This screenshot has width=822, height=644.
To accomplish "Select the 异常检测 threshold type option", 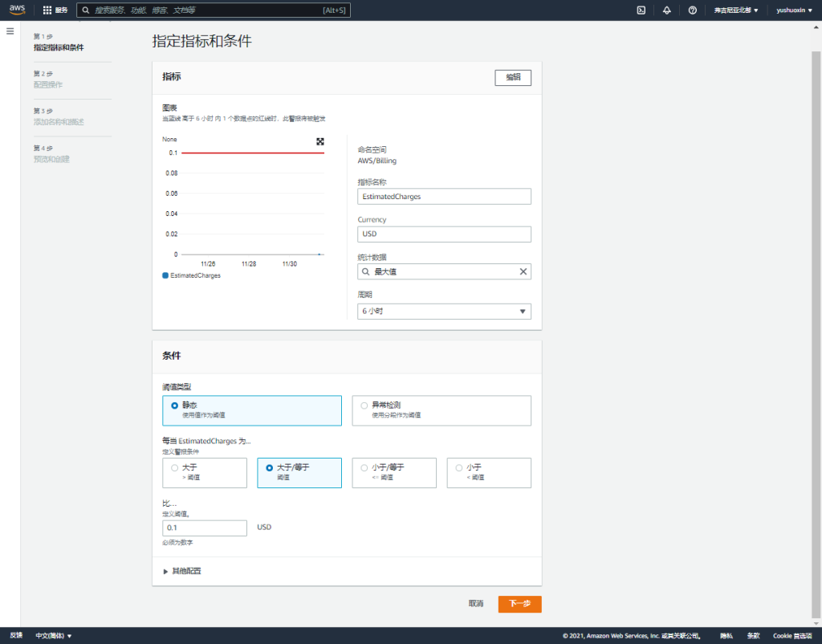I will 364,406.
